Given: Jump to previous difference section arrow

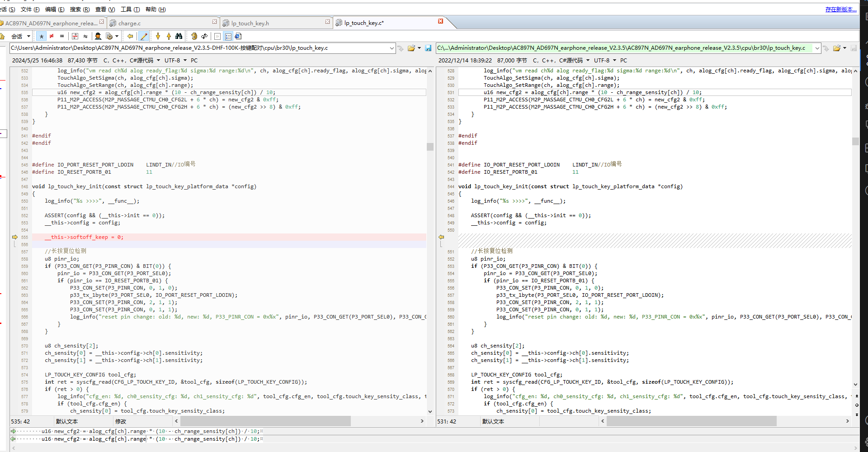Looking at the screenshot, I should click(169, 36).
